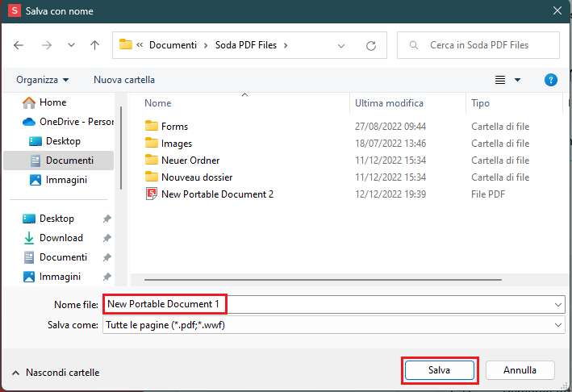Screen dimensions: 572x392
Task: Click pin icon next to pinned Desktop
Action: [106, 219]
